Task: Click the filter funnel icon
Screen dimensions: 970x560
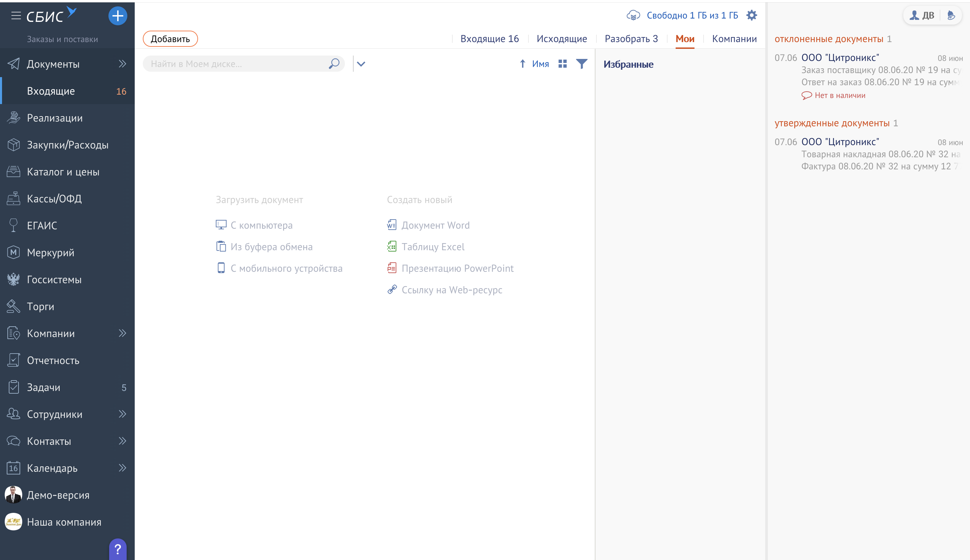Action: 582,64
